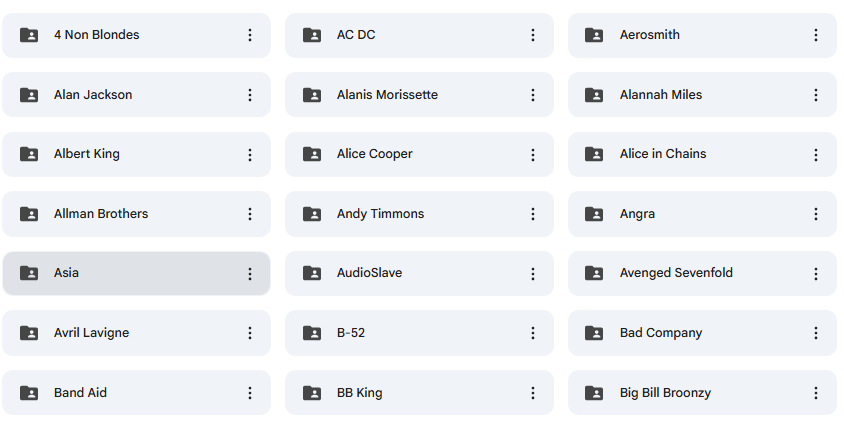This screenshot has width=844, height=421.
Task: Select the Andy Timmons folder
Action: 419,214
